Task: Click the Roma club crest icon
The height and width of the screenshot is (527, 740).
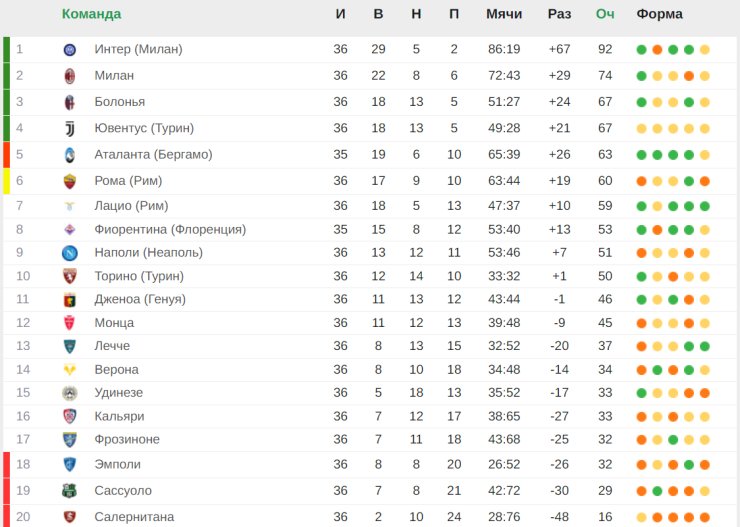Action: [70, 181]
